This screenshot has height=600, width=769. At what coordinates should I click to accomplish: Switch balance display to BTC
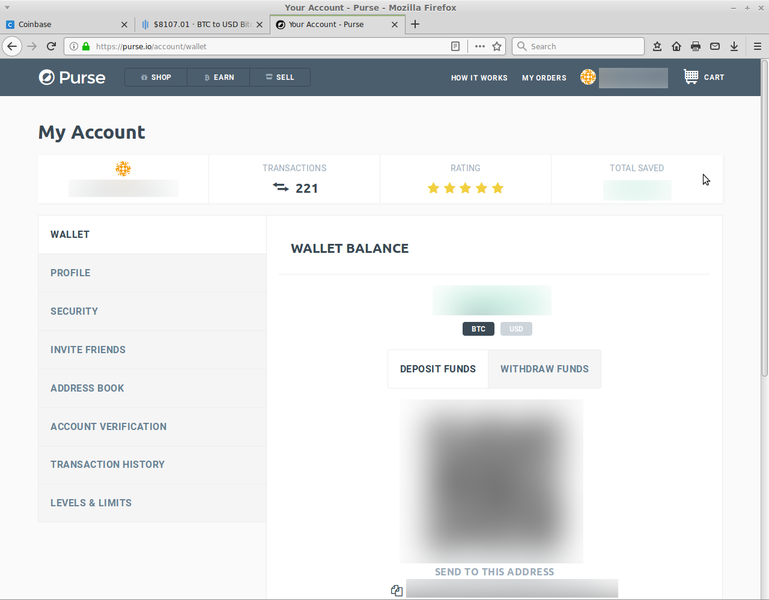[x=478, y=329]
